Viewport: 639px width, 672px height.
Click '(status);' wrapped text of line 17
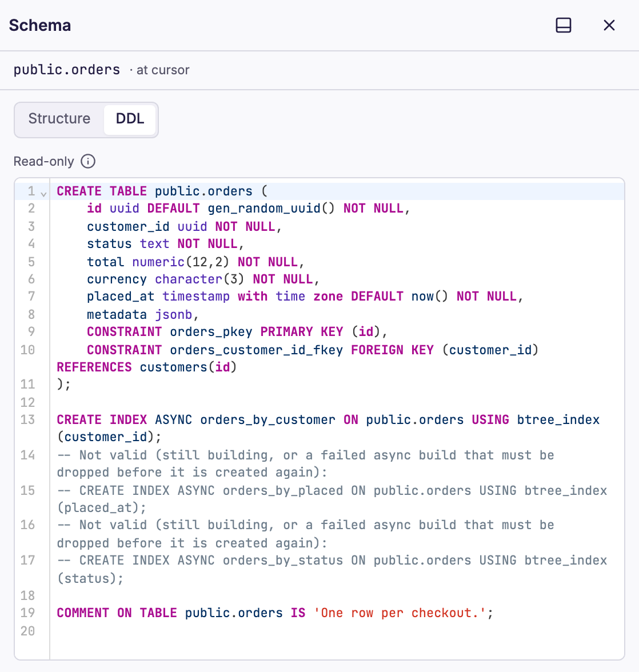point(90,578)
